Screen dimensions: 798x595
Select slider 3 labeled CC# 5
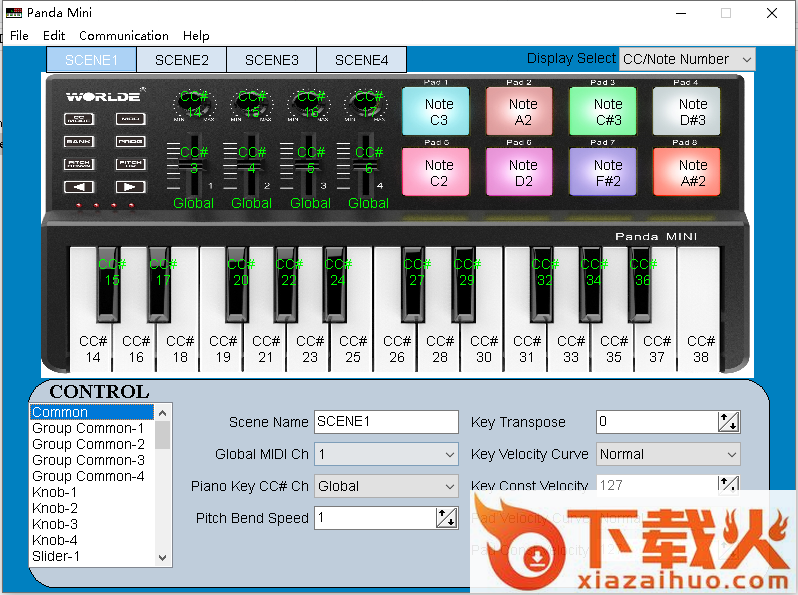click(x=307, y=164)
